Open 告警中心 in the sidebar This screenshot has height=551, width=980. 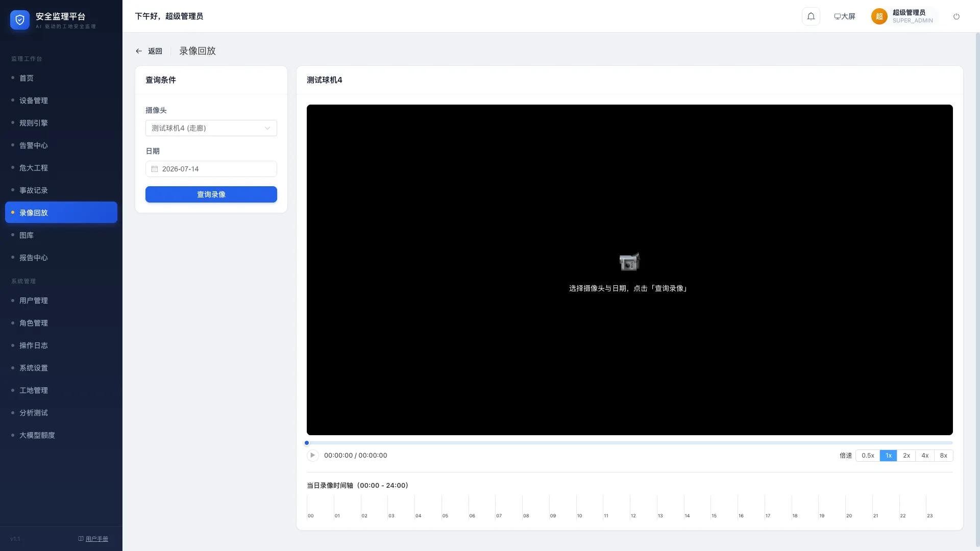(x=61, y=145)
